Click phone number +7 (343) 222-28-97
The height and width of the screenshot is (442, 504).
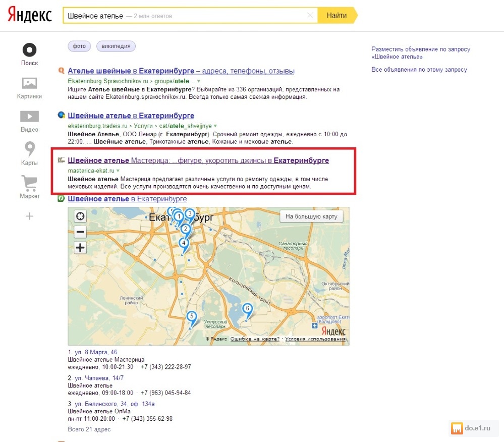tap(166, 367)
